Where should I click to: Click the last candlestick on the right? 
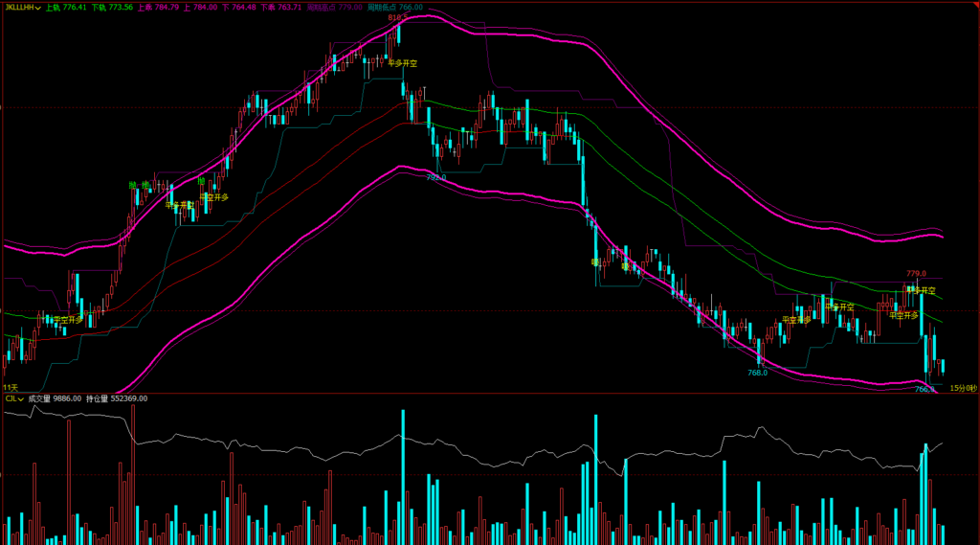click(943, 367)
